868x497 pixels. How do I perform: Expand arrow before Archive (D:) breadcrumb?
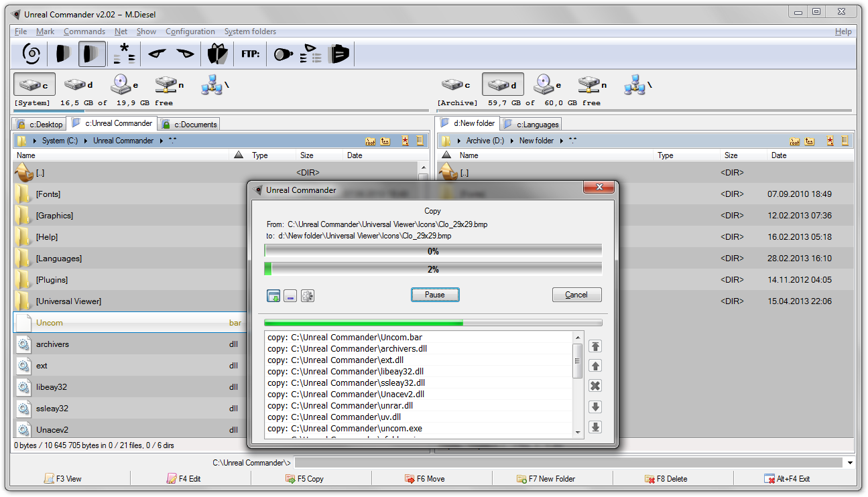[459, 141]
